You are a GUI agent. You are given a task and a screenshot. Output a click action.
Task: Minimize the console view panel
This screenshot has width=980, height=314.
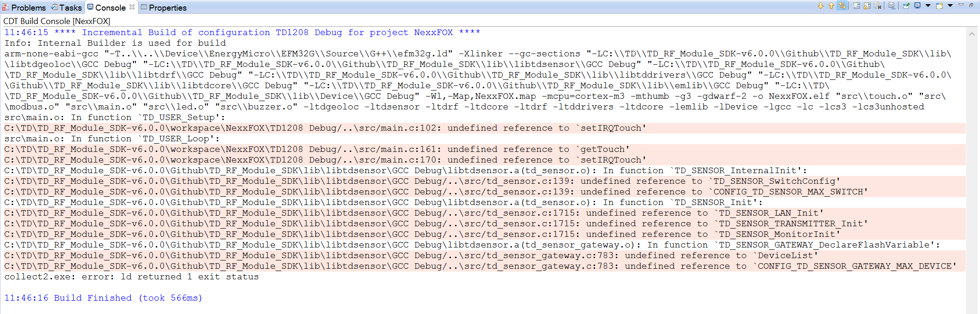961,4
